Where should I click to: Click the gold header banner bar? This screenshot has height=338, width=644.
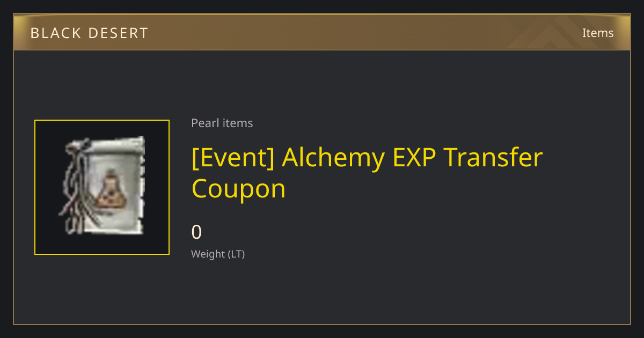pos(322,32)
